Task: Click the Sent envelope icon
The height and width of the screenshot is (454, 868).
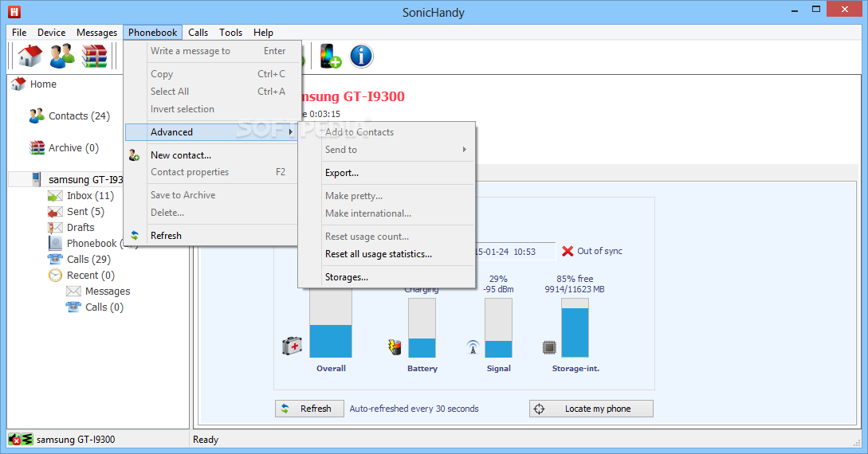Action: click(x=55, y=212)
